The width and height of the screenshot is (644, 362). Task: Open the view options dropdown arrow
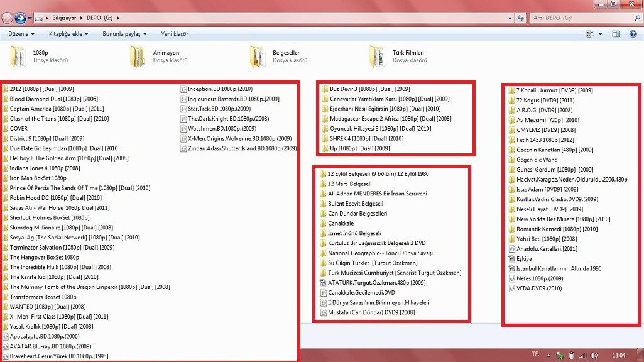click(x=601, y=34)
